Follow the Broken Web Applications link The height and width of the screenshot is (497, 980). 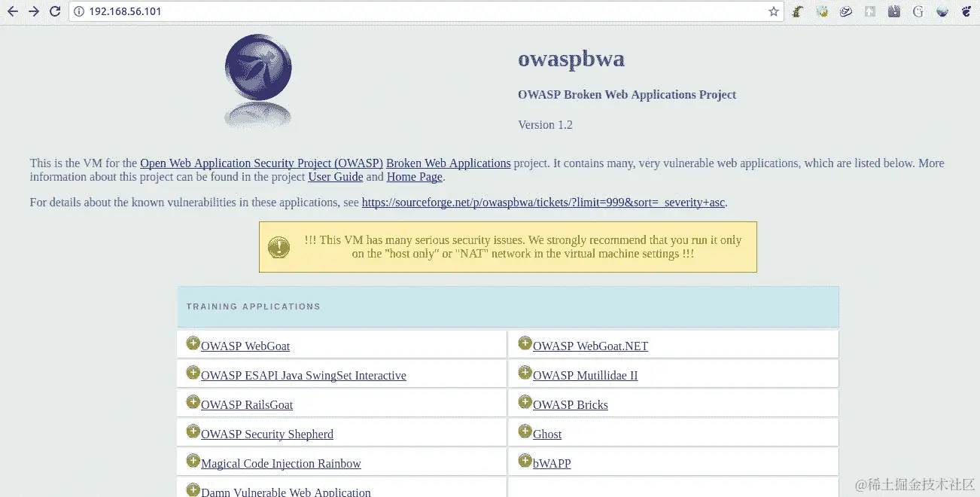[449, 163]
